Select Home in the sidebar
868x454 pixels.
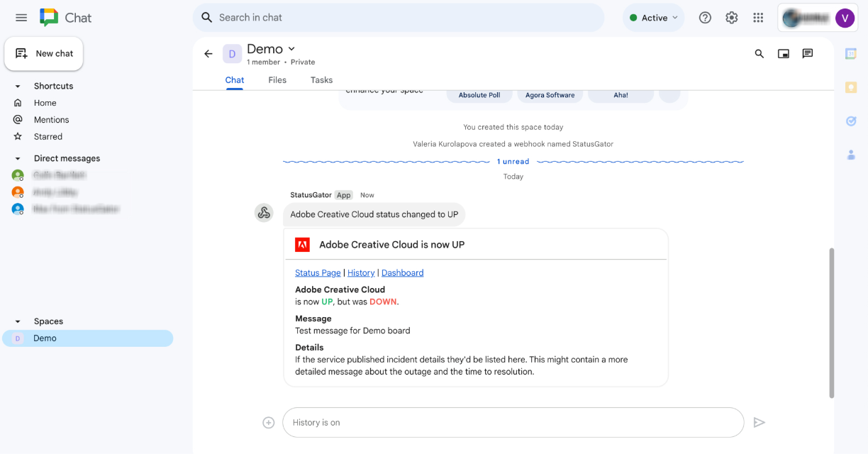[x=45, y=103]
